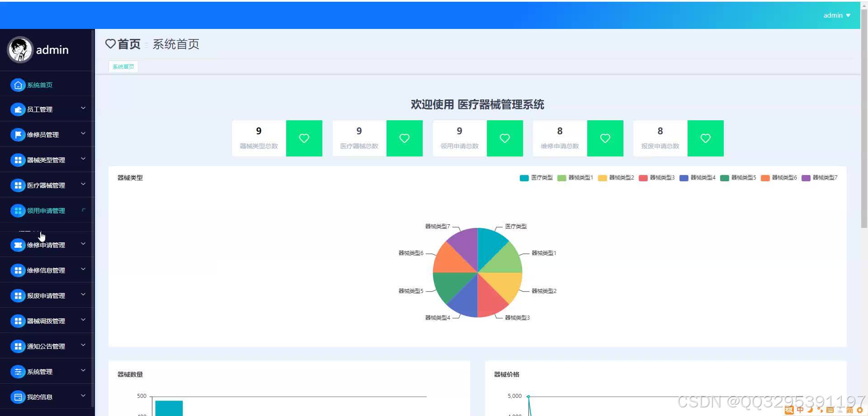Click the 中 input method tray icon
The image size is (868, 416).
pyautogui.click(x=800, y=410)
